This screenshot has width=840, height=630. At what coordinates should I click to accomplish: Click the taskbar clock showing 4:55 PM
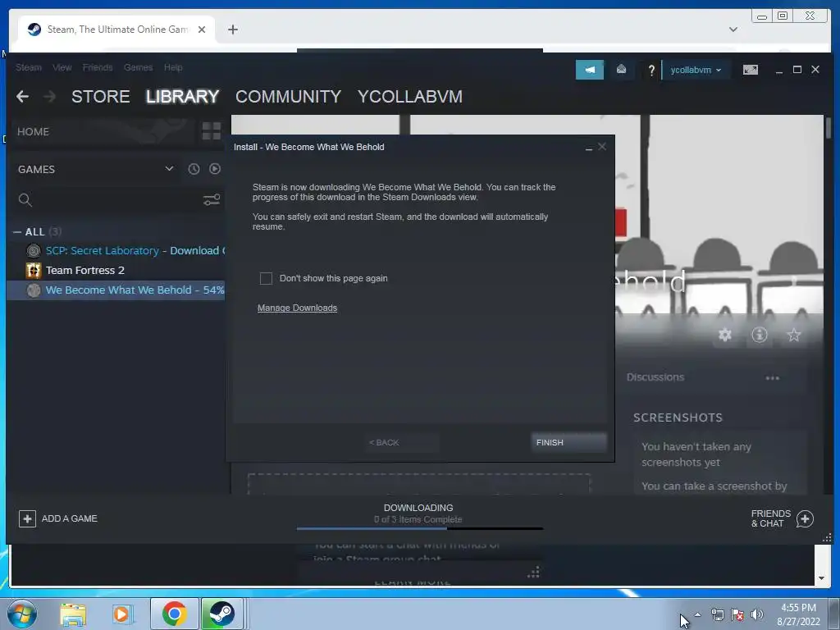click(798, 614)
